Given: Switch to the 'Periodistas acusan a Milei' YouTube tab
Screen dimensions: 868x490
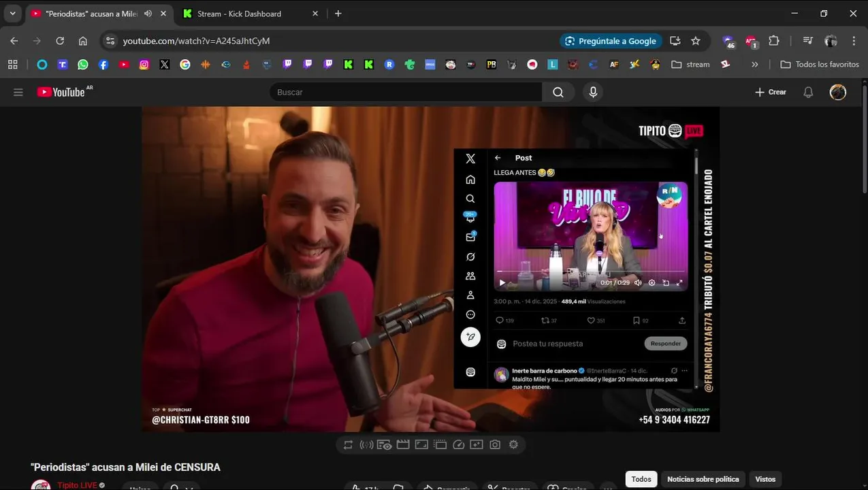Looking at the screenshot, I should click(91, 14).
